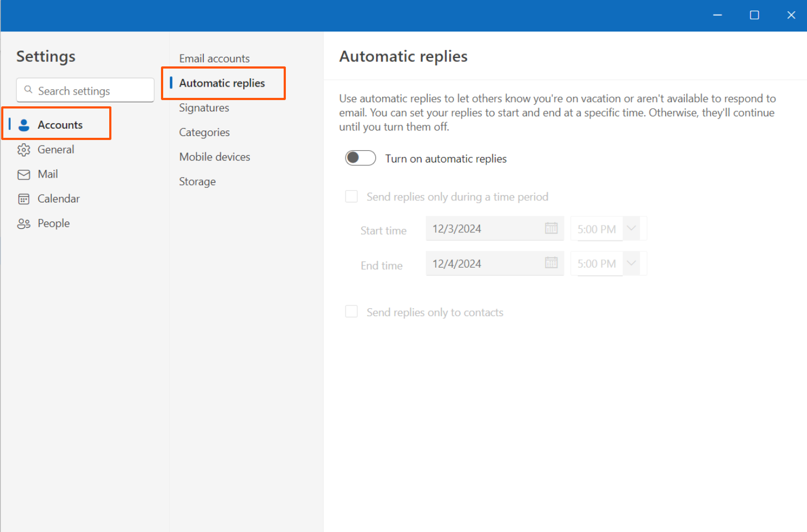Expand the Start time 5:00 PM dropdown
Image resolution: width=807 pixels, height=532 pixels.
tap(631, 228)
